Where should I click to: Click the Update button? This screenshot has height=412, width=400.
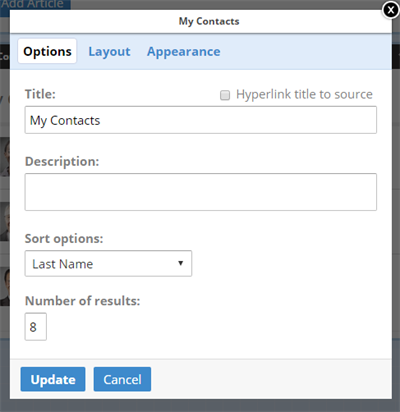point(53,379)
